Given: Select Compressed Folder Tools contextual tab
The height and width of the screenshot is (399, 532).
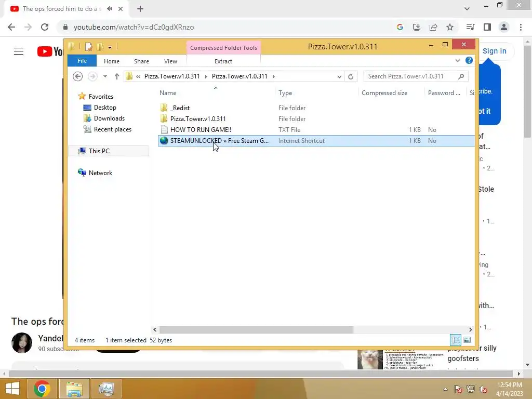Looking at the screenshot, I should click(223, 48).
